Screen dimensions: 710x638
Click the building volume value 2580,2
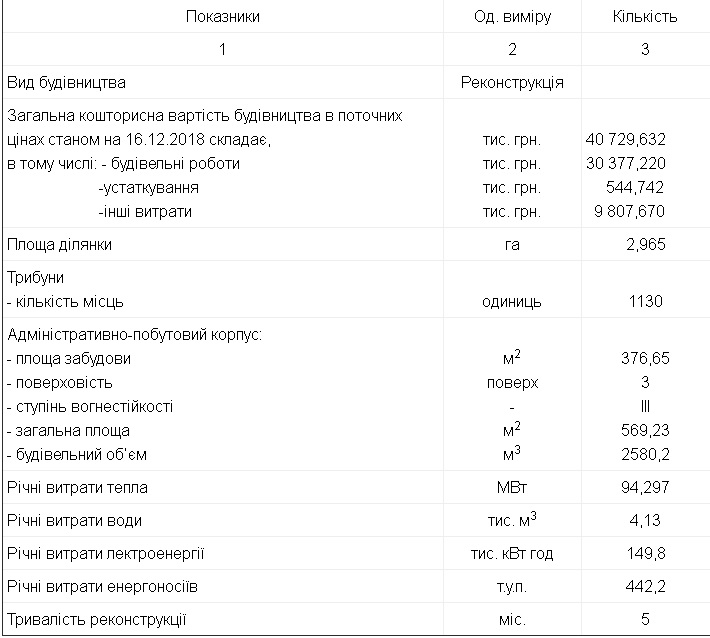(x=644, y=454)
